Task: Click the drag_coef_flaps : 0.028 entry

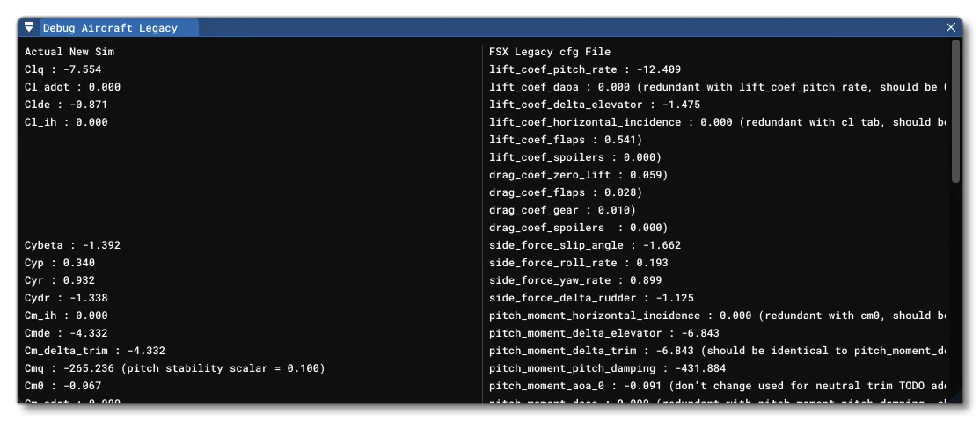Action: 566,192
